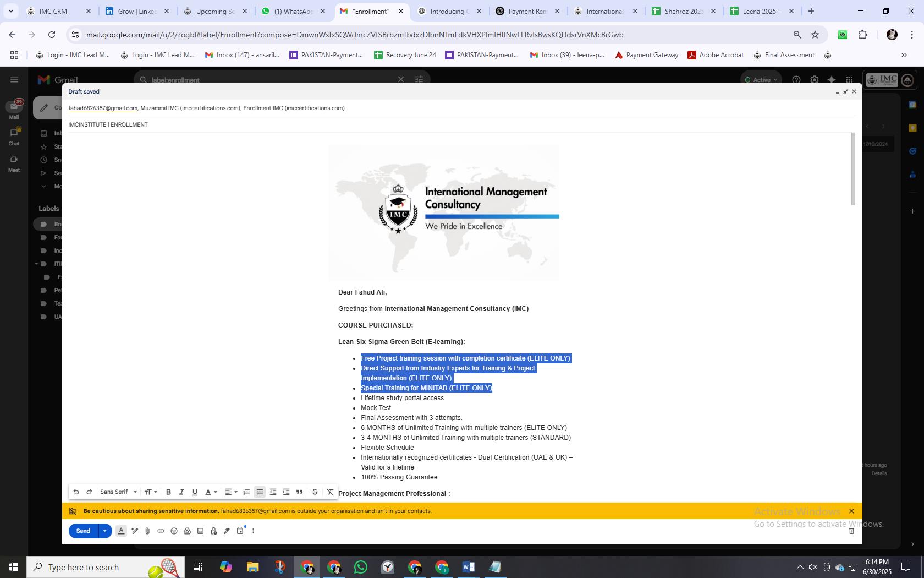Open the text alignment dropdown
The height and width of the screenshot is (578, 924).
[231, 492]
